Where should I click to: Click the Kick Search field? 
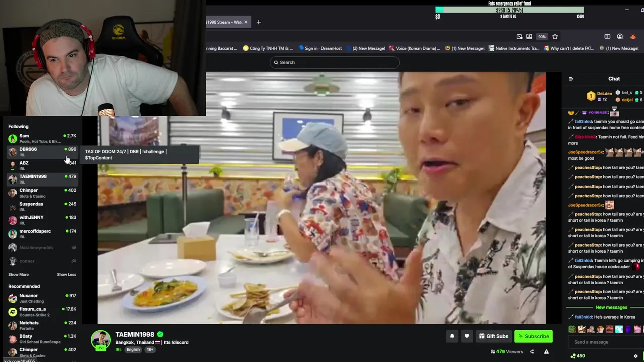click(x=335, y=62)
